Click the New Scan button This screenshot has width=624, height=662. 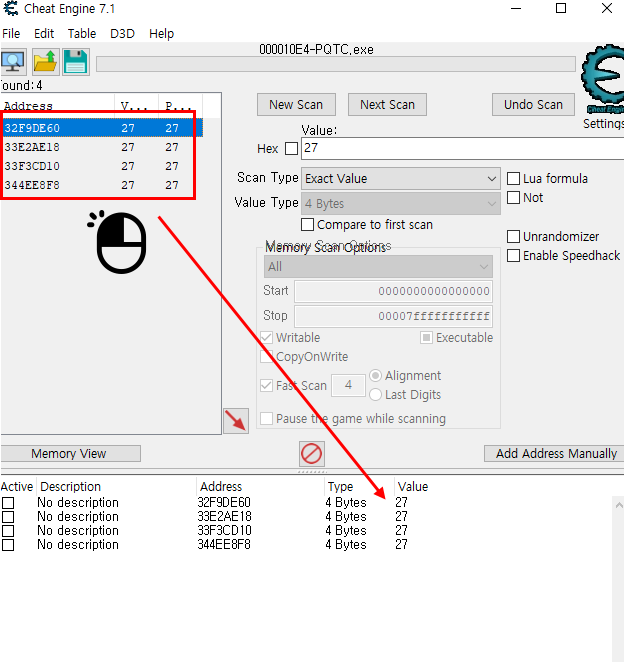click(296, 105)
